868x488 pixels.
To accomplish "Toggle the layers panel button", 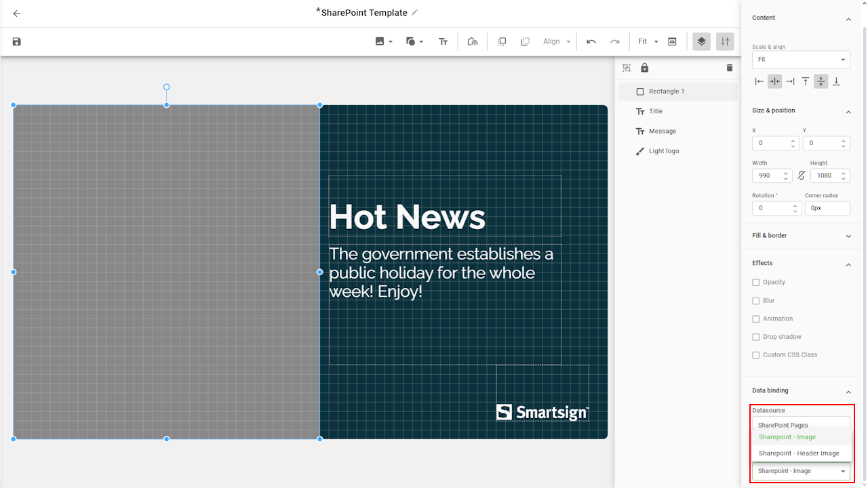I will 701,41.
